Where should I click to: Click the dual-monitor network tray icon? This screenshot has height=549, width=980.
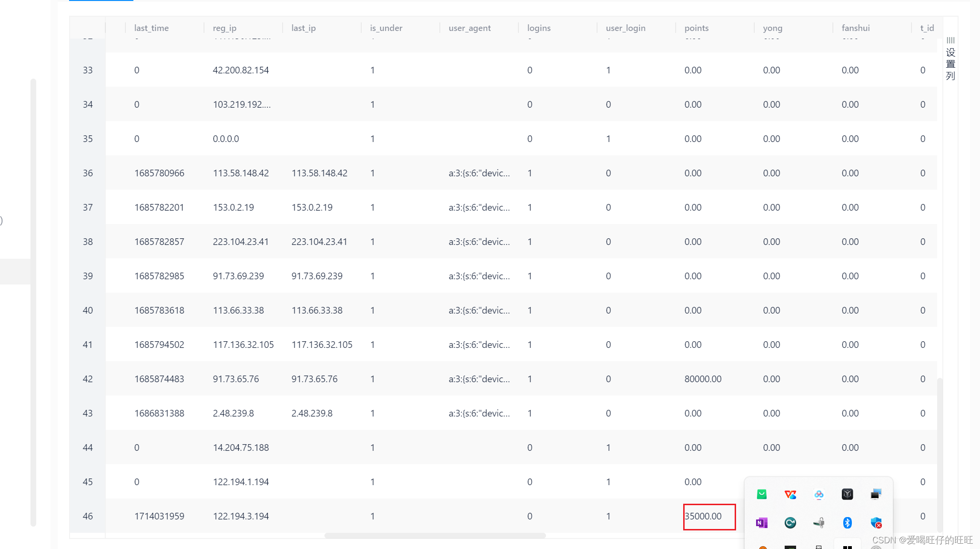(876, 495)
